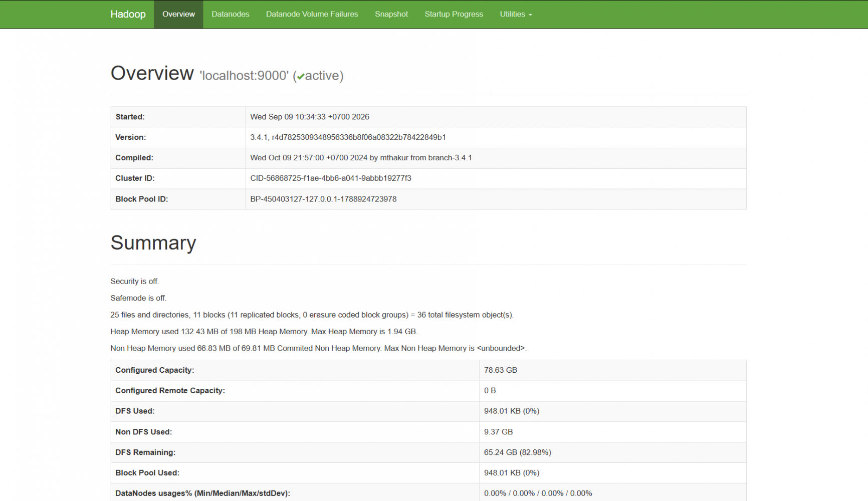868x501 pixels.
Task: Select the Cluster ID value
Action: tap(331, 178)
